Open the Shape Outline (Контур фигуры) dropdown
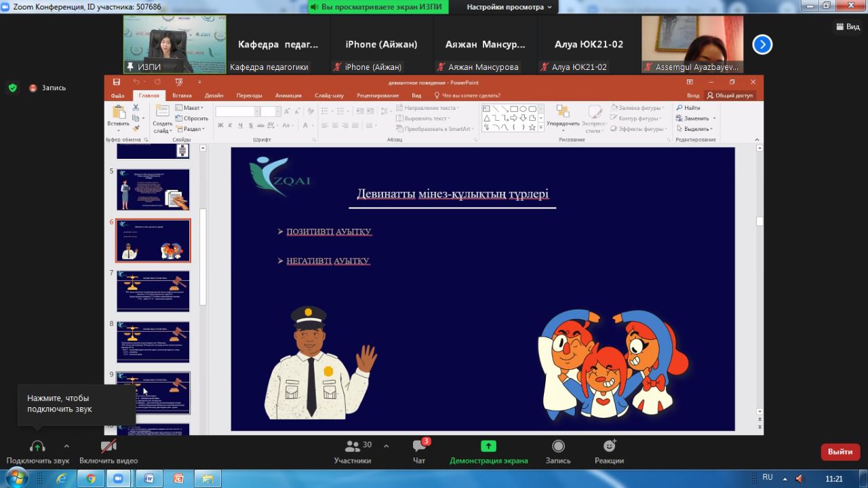The width and height of the screenshot is (868, 488). point(639,118)
